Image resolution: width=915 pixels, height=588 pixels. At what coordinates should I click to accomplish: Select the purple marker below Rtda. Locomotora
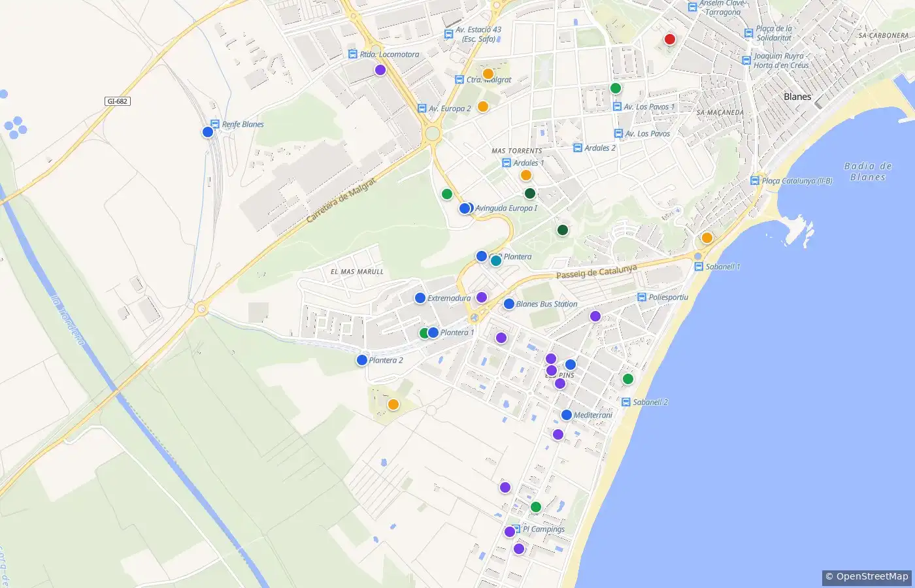pos(380,70)
